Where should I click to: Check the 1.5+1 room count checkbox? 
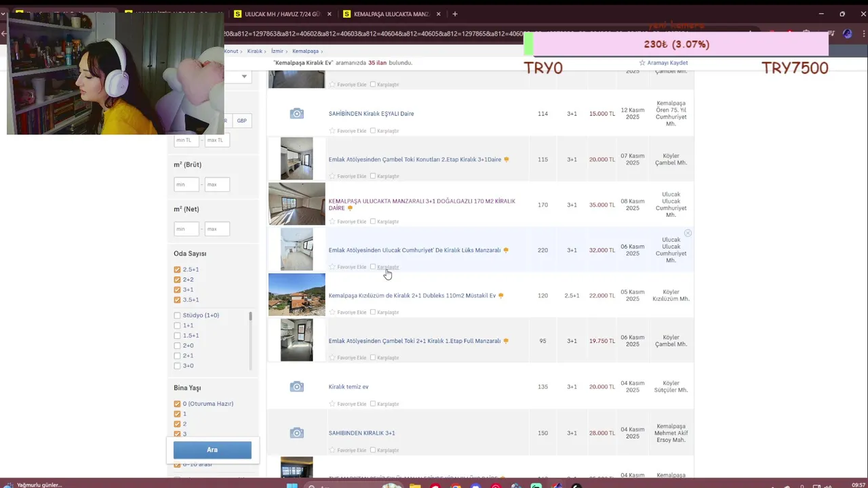coord(177,335)
